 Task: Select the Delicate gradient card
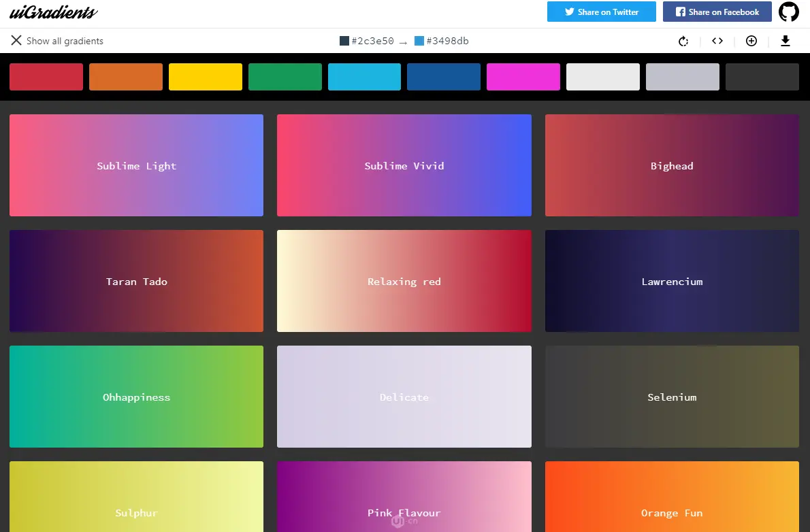point(404,397)
